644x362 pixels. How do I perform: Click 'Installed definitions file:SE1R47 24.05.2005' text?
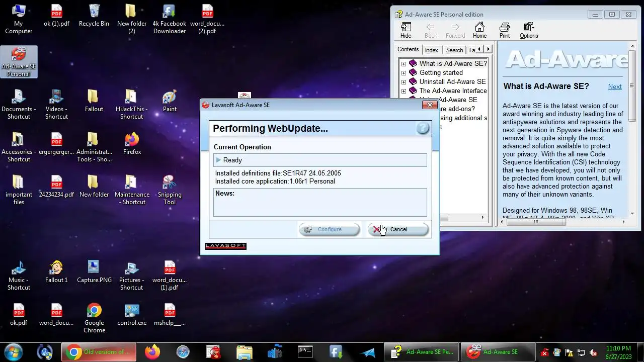click(278, 173)
